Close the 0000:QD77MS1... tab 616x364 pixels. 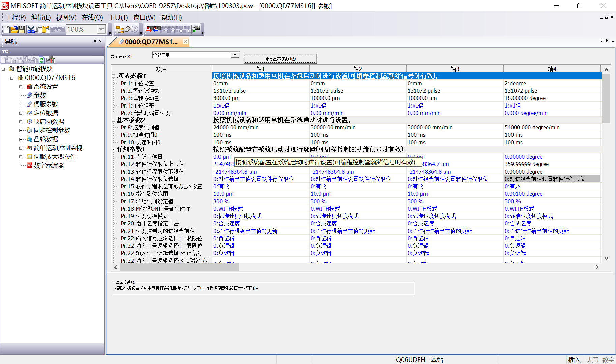(185, 42)
